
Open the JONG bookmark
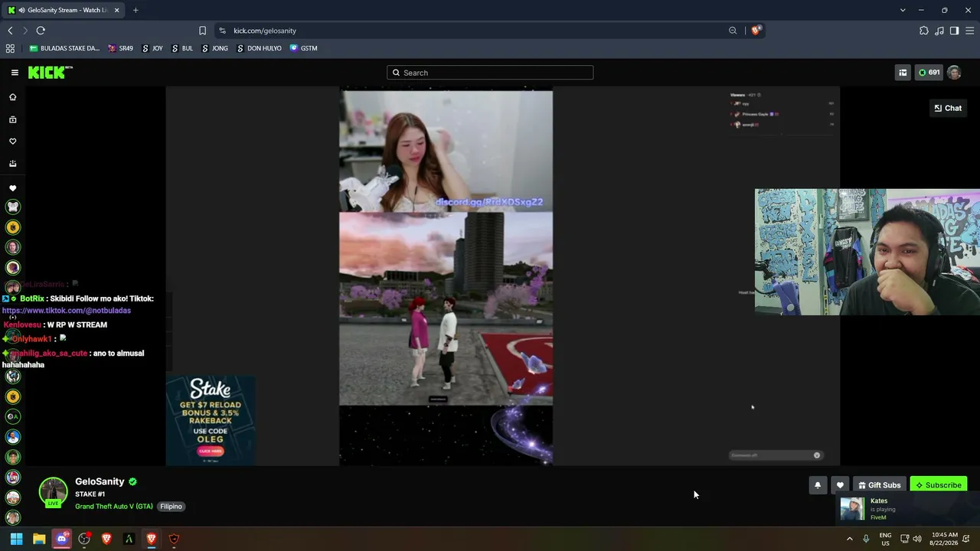tap(215, 48)
